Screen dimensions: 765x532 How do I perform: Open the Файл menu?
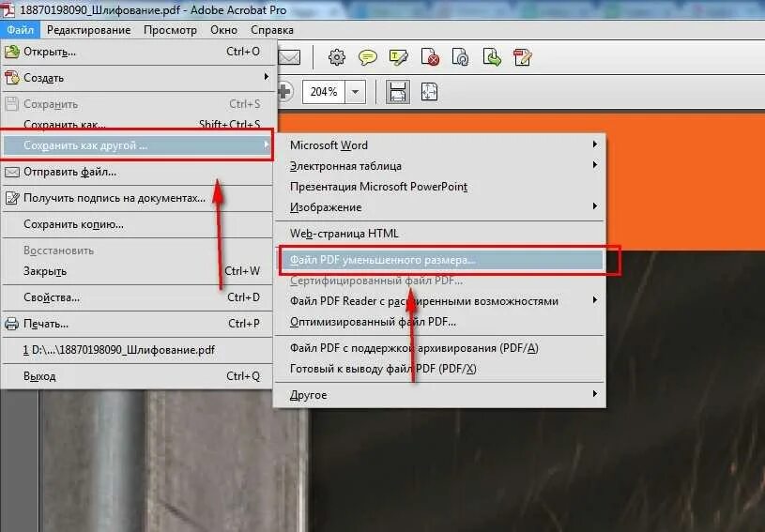tap(20, 30)
